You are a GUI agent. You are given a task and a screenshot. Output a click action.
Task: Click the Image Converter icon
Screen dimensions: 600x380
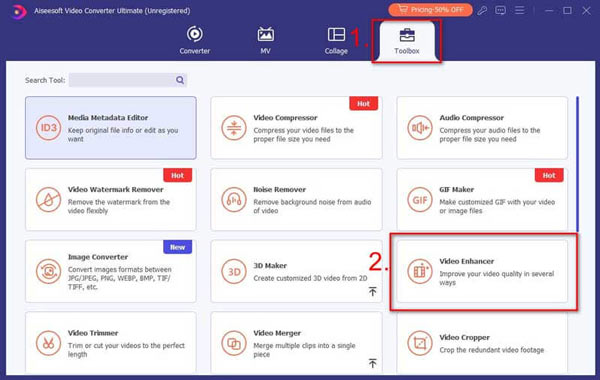click(x=48, y=271)
